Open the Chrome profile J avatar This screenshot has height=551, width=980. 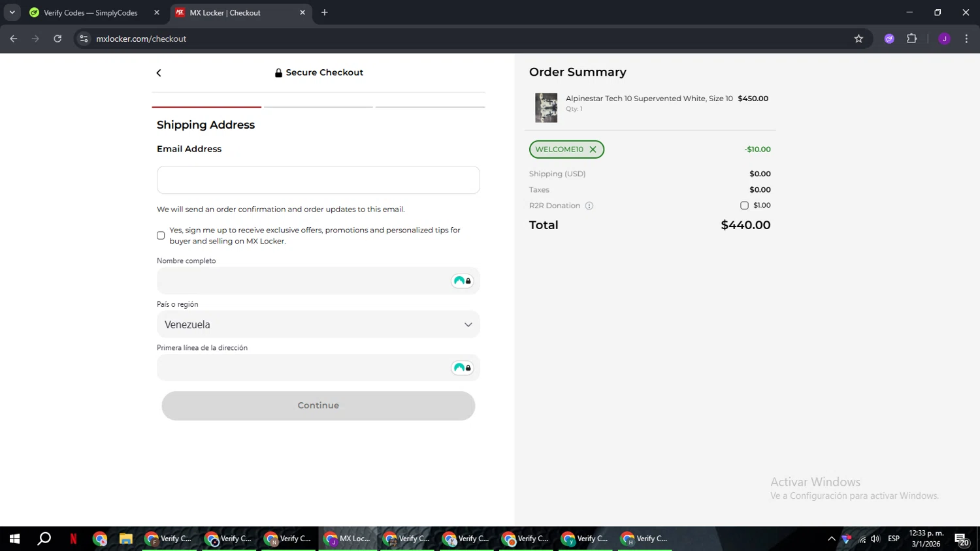pyautogui.click(x=944, y=39)
